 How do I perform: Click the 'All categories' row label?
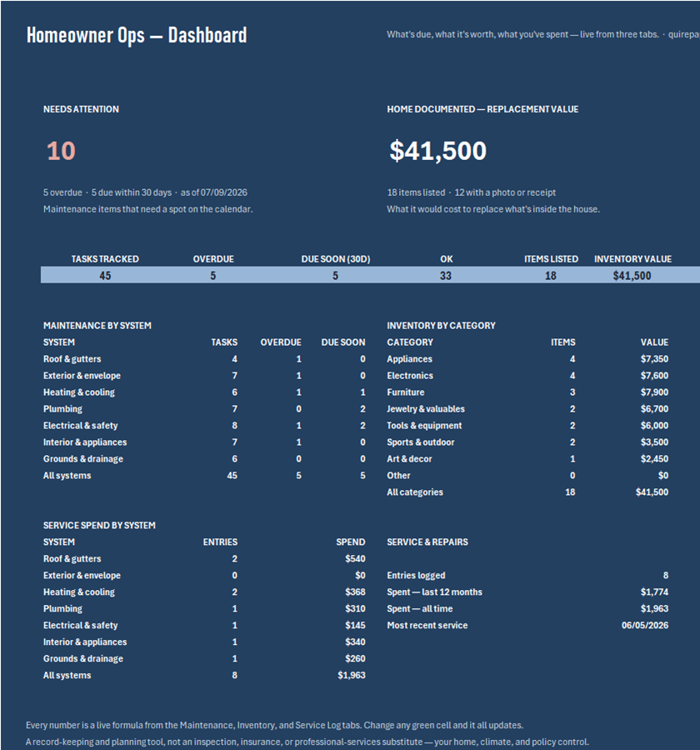coord(415,492)
